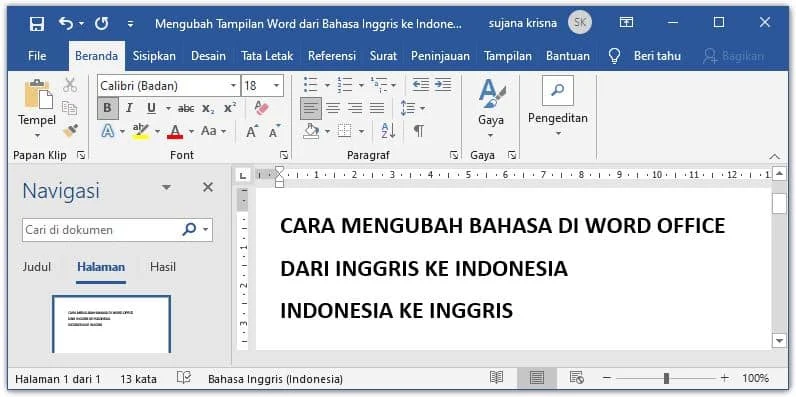Open the SK account avatar
Viewport: 796px width, 397px height.
tap(580, 23)
